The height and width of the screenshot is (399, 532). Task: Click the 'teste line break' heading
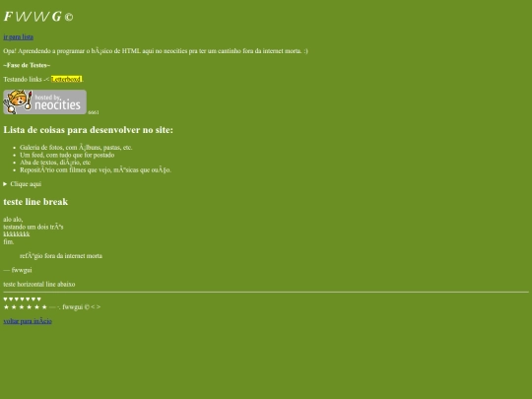coord(35,202)
